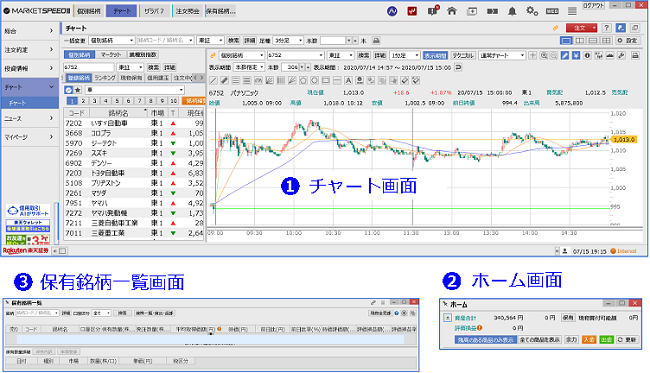Toggle the blue pin icon beside help button
Viewport: 650px width, 373px height.
click(621, 28)
